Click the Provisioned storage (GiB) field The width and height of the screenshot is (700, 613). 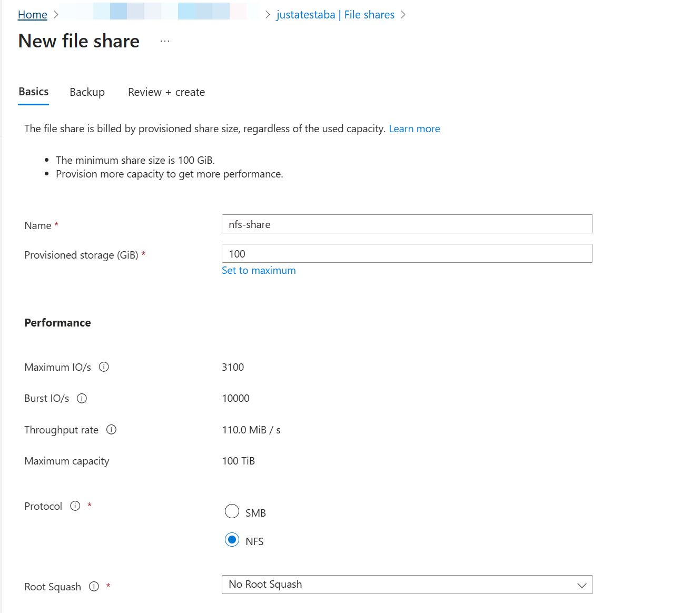(x=407, y=253)
